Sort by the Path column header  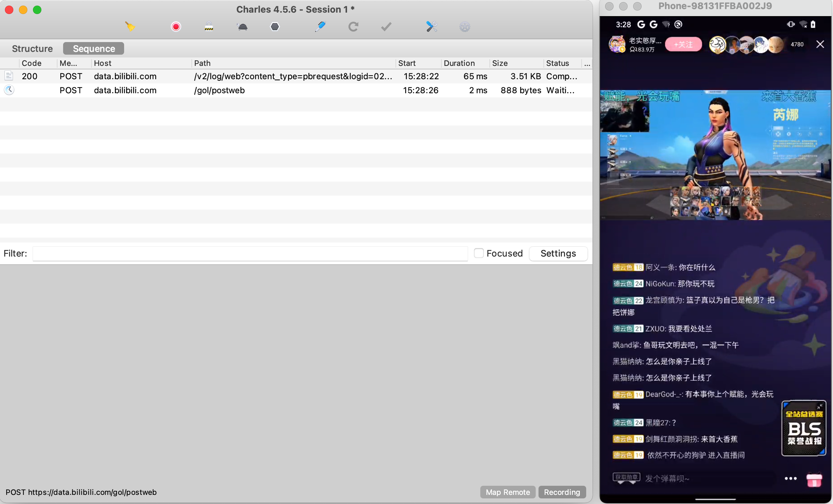point(294,63)
